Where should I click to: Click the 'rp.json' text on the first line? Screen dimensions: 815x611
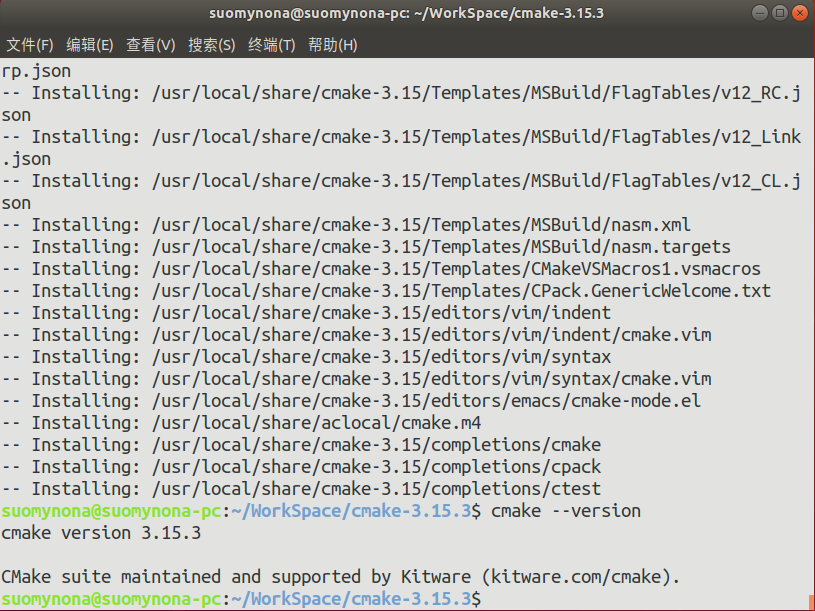(36, 71)
